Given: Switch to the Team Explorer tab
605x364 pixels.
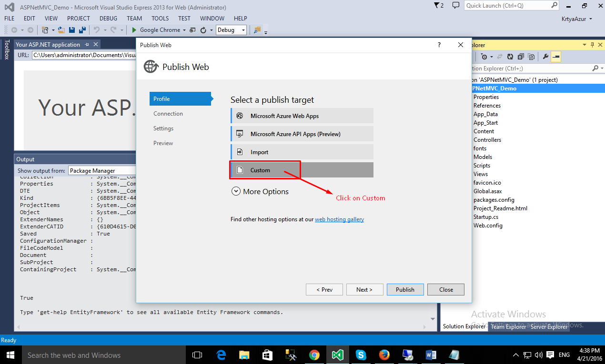Looking at the screenshot, I should pyautogui.click(x=508, y=326).
